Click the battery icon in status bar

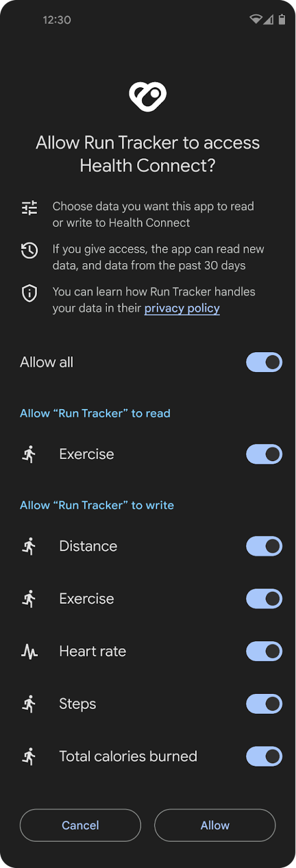click(x=282, y=20)
